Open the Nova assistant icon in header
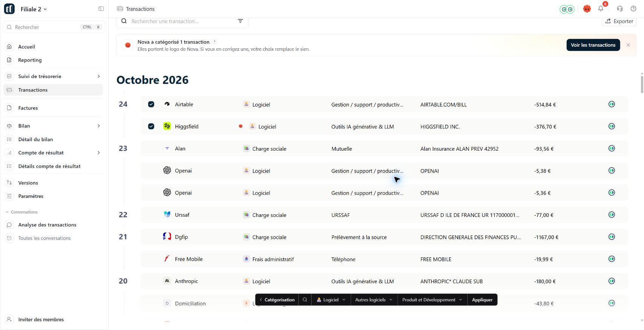The width and height of the screenshot is (644, 330). click(x=587, y=9)
